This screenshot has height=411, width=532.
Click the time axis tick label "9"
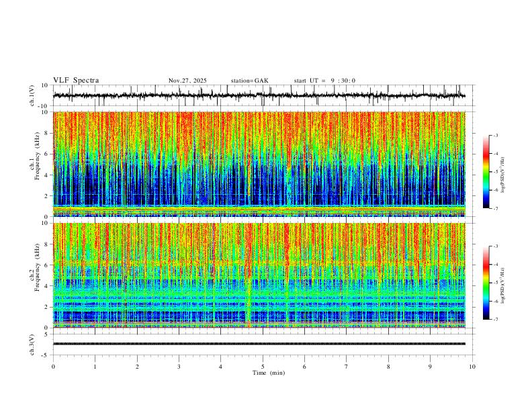coord(430,367)
